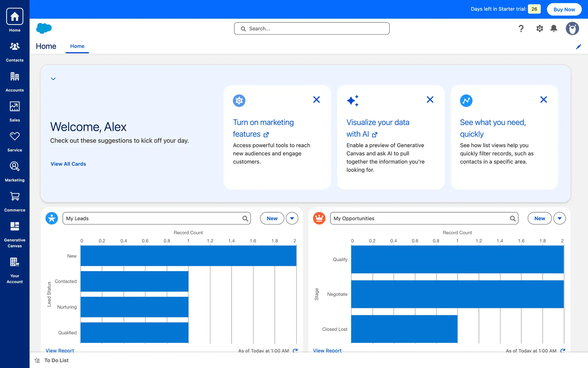Image resolution: width=588 pixels, height=368 pixels.
Task: Open dropdown next to My Opportunities New button
Action: [560, 218]
